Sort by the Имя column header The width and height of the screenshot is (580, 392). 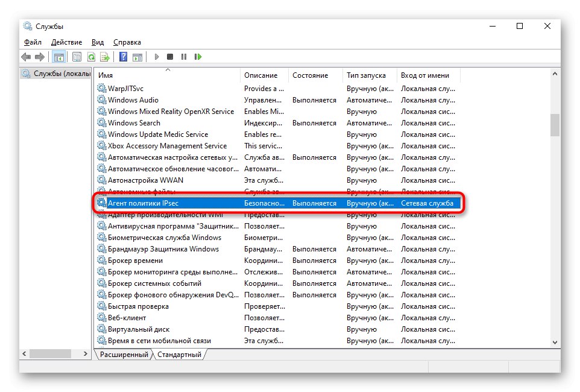click(167, 75)
